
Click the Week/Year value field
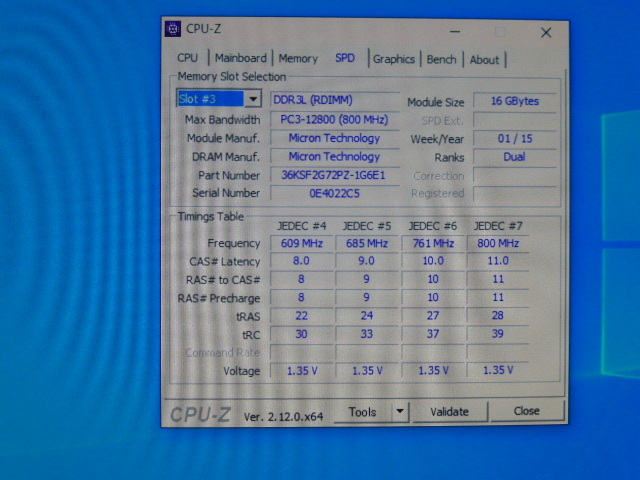514,139
